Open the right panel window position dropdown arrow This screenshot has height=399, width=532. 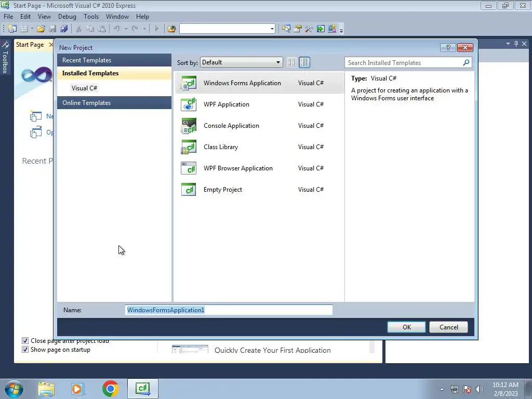point(508,44)
